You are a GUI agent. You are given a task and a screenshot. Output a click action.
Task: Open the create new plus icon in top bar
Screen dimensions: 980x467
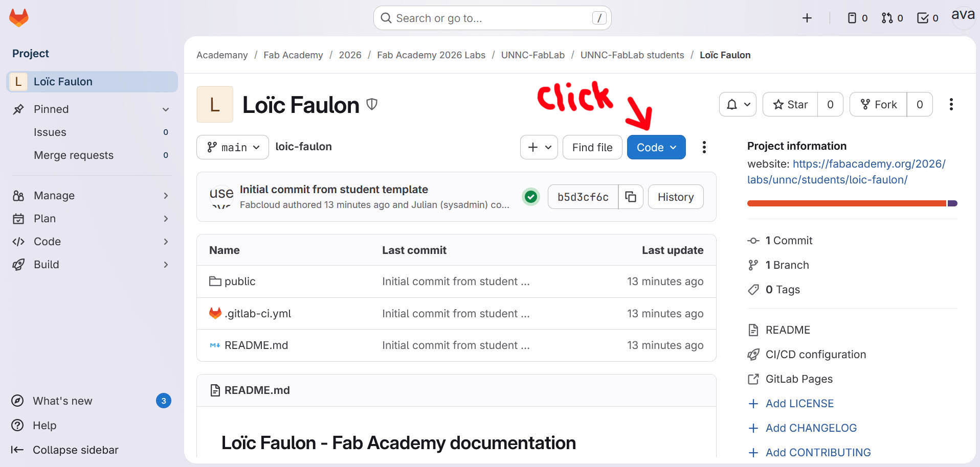807,18
